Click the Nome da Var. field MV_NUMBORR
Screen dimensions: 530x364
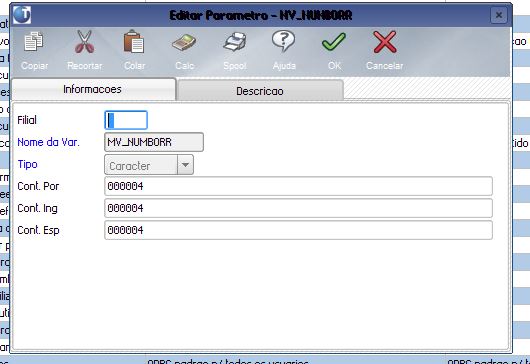154,142
